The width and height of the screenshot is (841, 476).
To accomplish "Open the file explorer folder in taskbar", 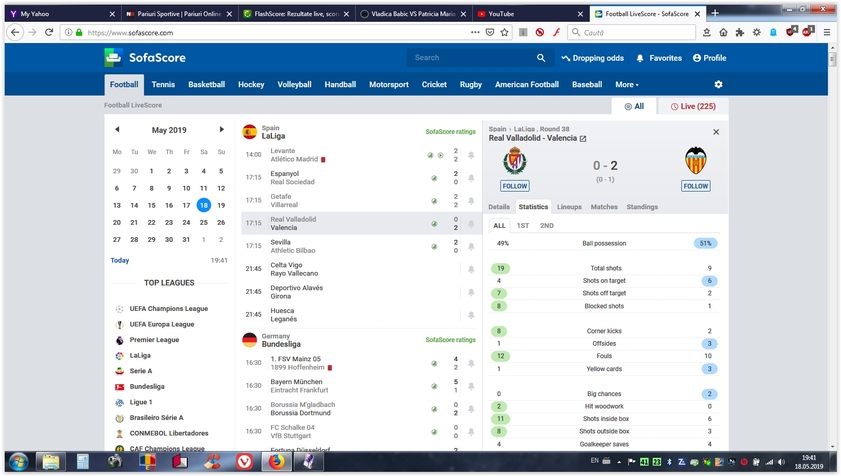I will click(50, 462).
